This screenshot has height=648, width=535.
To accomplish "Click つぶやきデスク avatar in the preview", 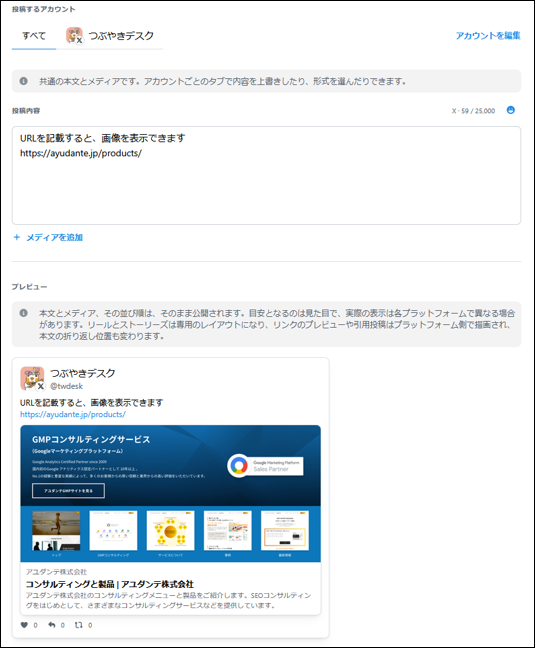I will tap(32, 378).
